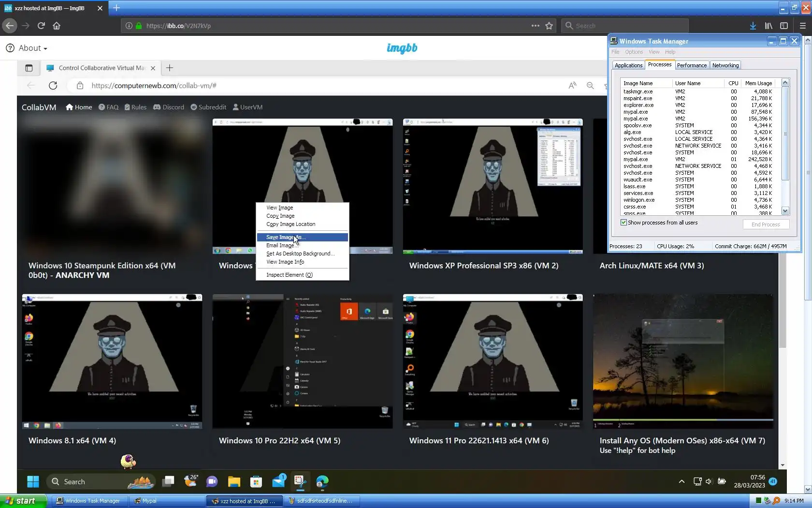Click the system tray clock showing 9:14 PM

[794, 501]
